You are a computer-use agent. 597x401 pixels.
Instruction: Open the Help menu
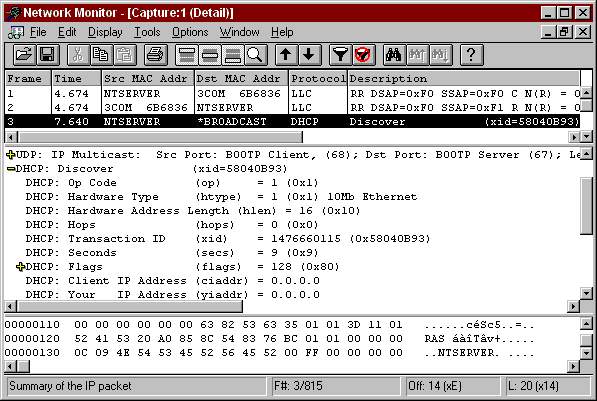(x=282, y=32)
